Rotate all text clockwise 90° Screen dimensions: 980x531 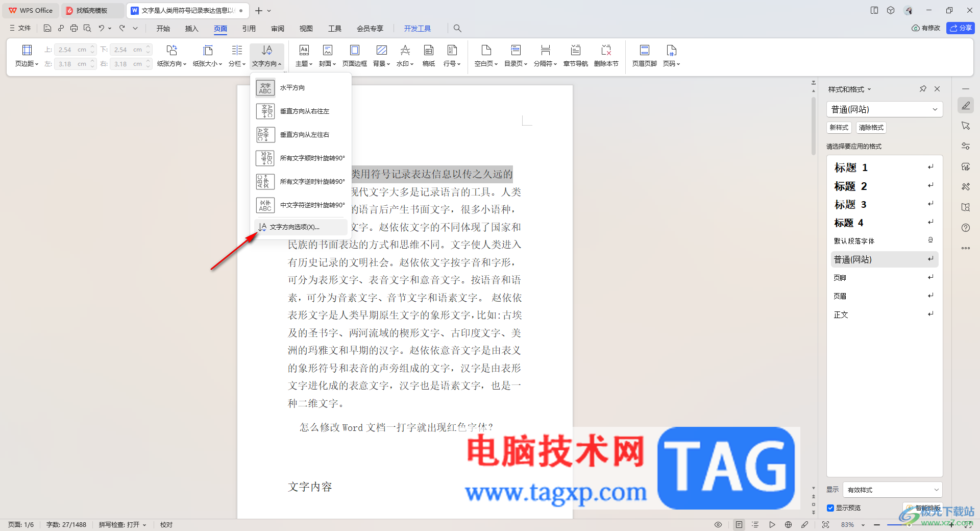coord(301,158)
